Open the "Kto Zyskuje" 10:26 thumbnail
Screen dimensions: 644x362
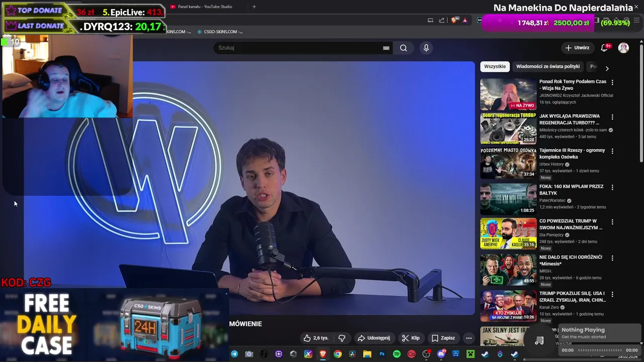(508, 306)
